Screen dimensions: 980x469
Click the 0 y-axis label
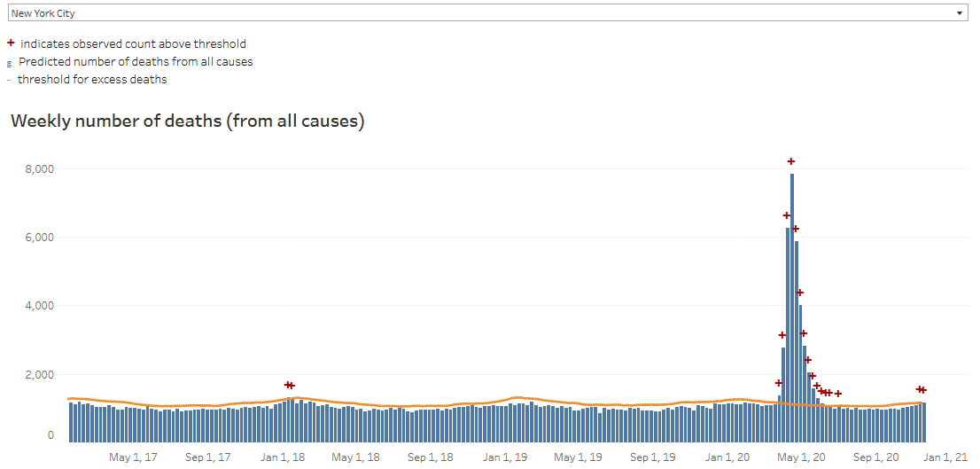[52, 435]
